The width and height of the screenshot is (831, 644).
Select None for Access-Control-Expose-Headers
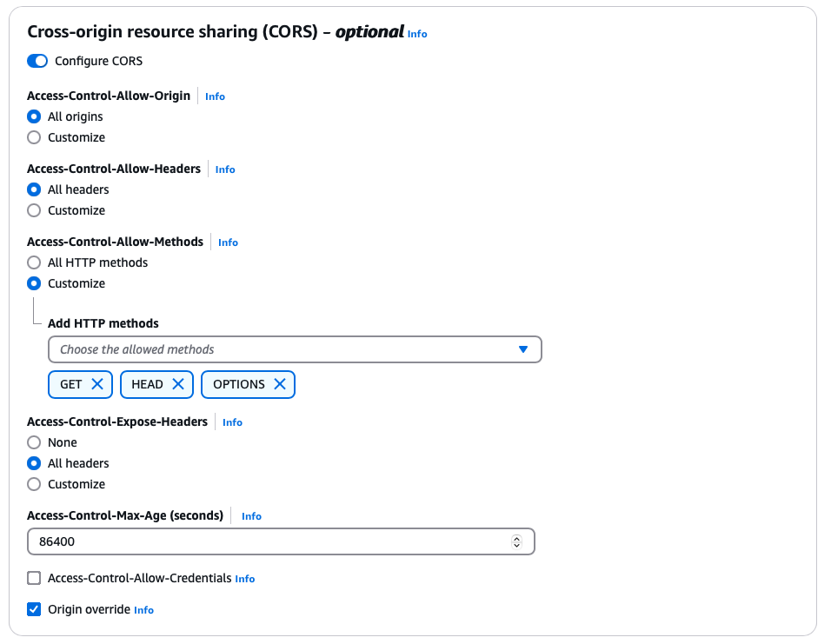34,442
